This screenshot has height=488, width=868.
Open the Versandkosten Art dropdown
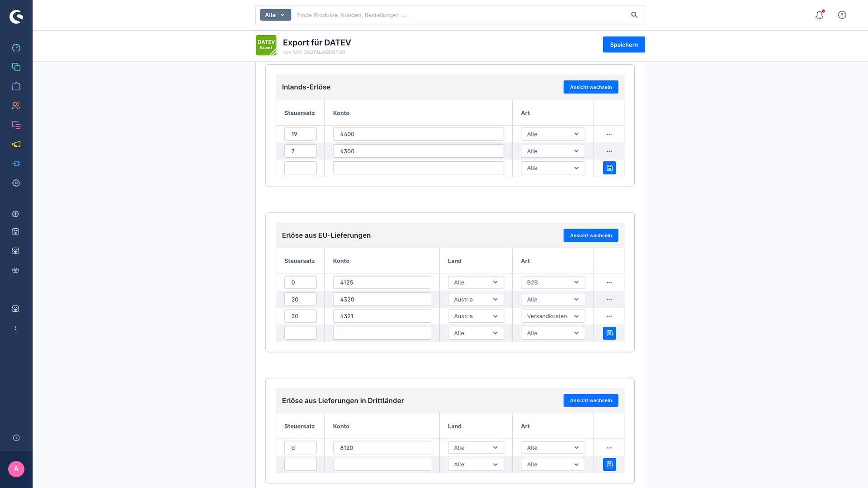click(553, 316)
